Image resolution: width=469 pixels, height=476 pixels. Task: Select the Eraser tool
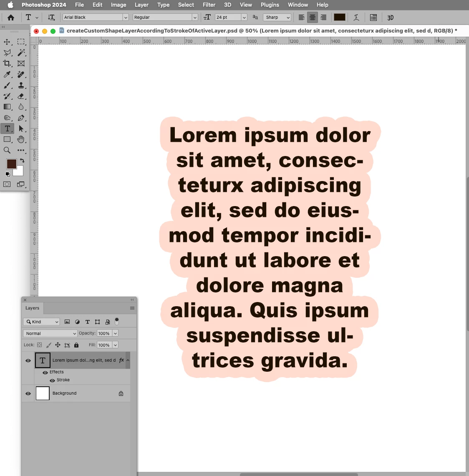(x=21, y=96)
